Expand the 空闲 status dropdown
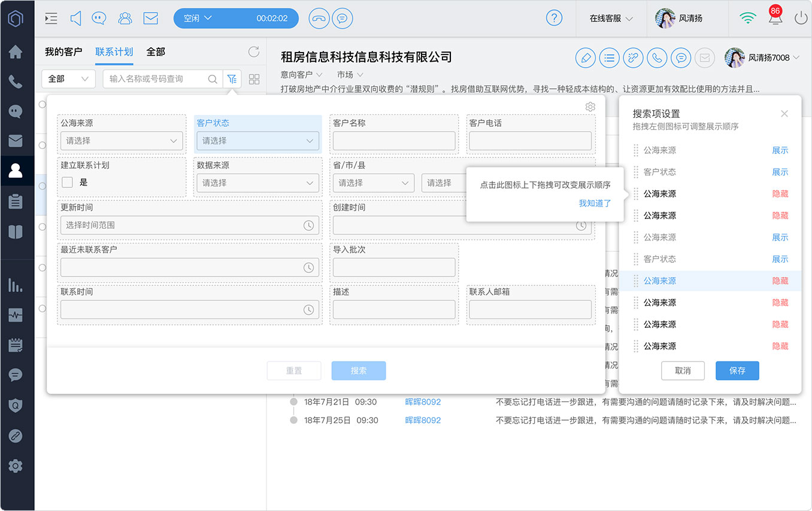Viewport: 812px width, 511px height. pyautogui.click(x=198, y=18)
